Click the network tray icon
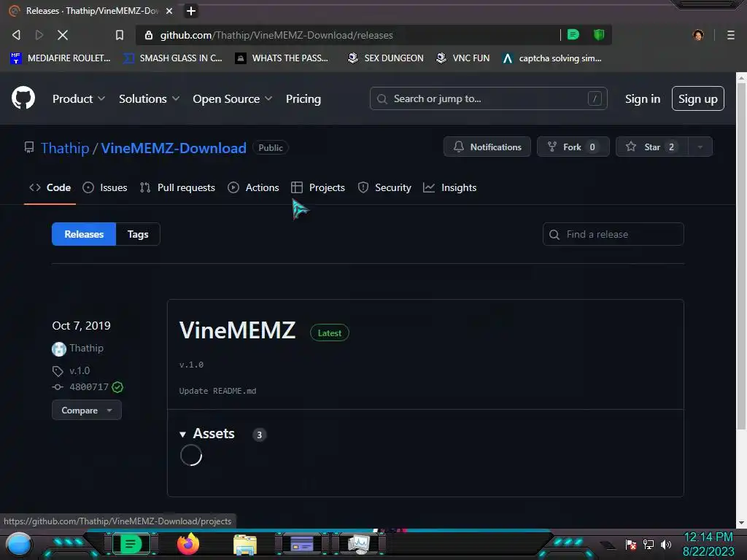 coord(648,544)
